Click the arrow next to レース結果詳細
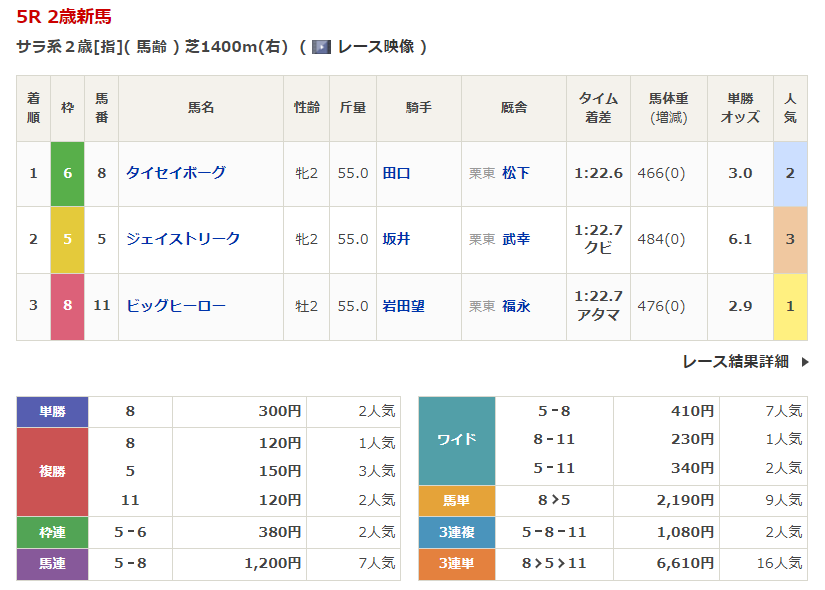Image resolution: width=825 pixels, height=590 pixels. click(x=804, y=362)
